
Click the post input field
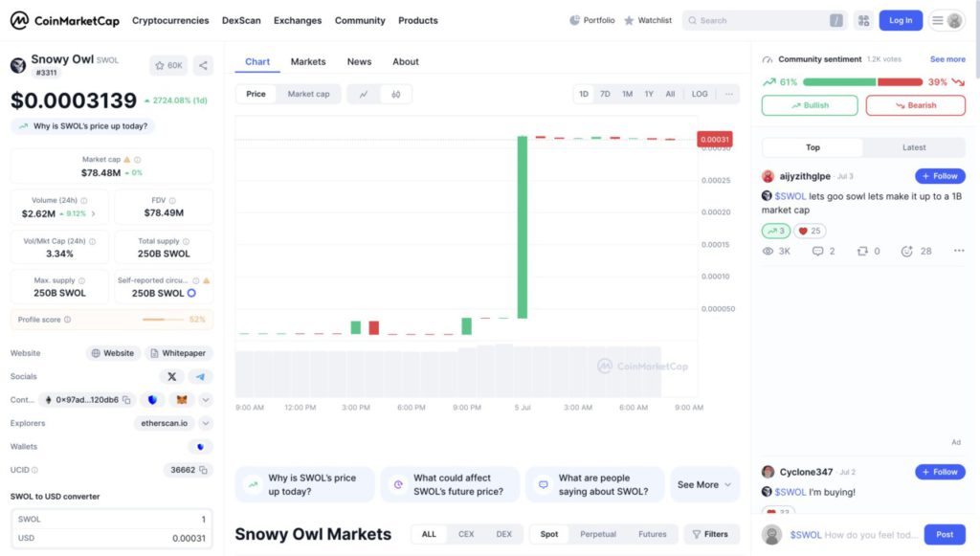pyautogui.click(x=854, y=535)
